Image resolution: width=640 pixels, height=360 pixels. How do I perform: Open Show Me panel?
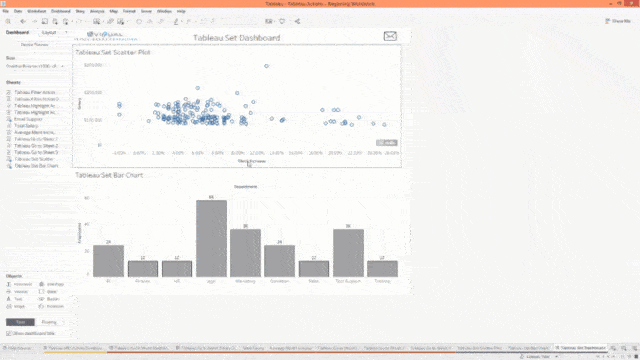618,21
